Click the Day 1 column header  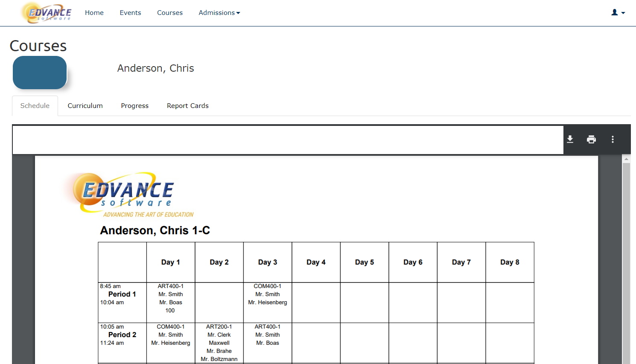(171, 262)
